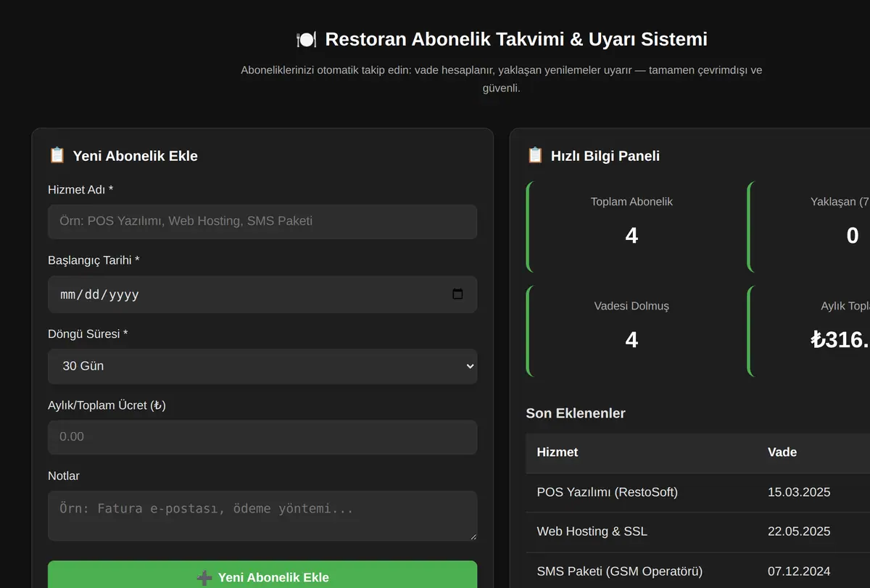The width and height of the screenshot is (870, 588).
Task: Select the SMS Paketi (GSM Operatörü) row
Action: click(698, 571)
